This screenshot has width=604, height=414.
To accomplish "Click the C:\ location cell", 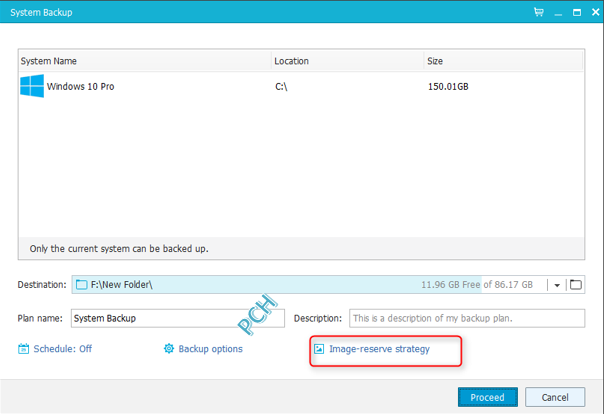I will point(281,87).
